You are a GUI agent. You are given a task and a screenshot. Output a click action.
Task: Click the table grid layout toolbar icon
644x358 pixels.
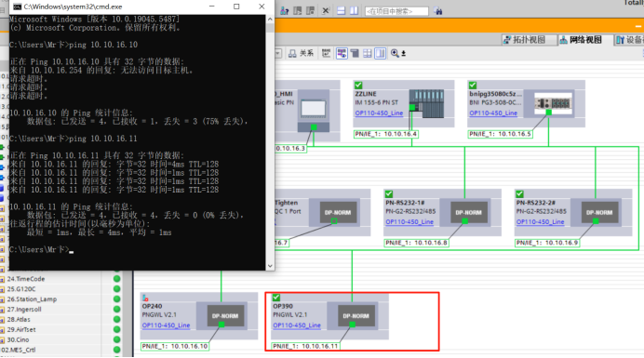point(368,53)
